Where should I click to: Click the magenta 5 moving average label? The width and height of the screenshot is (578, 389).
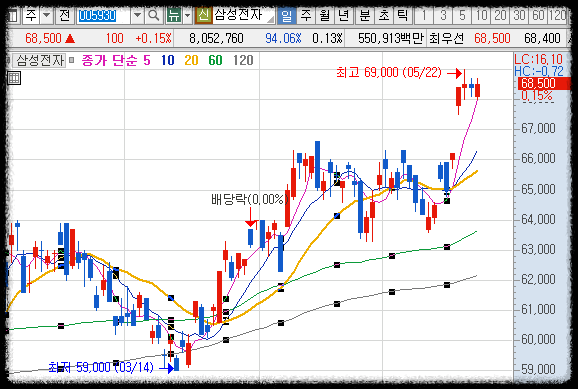click(147, 60)
